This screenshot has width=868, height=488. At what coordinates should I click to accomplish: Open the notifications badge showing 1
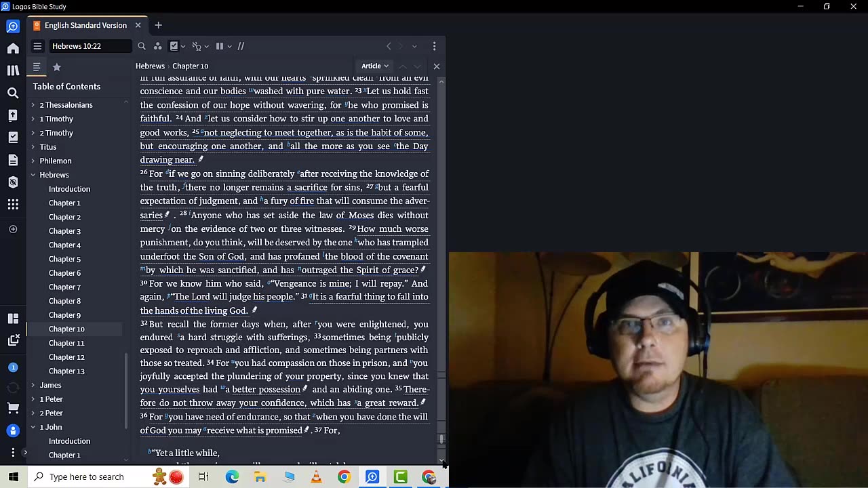click(x=13, y=367)
